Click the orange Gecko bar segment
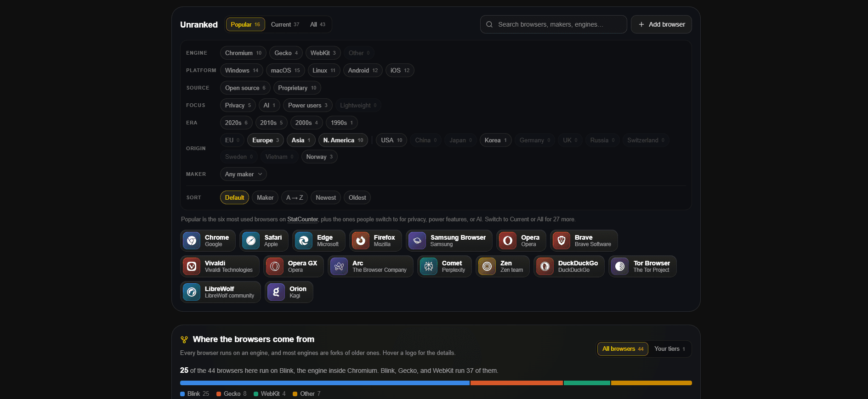This screenshot has height=399, width=868. coord(516,383)
